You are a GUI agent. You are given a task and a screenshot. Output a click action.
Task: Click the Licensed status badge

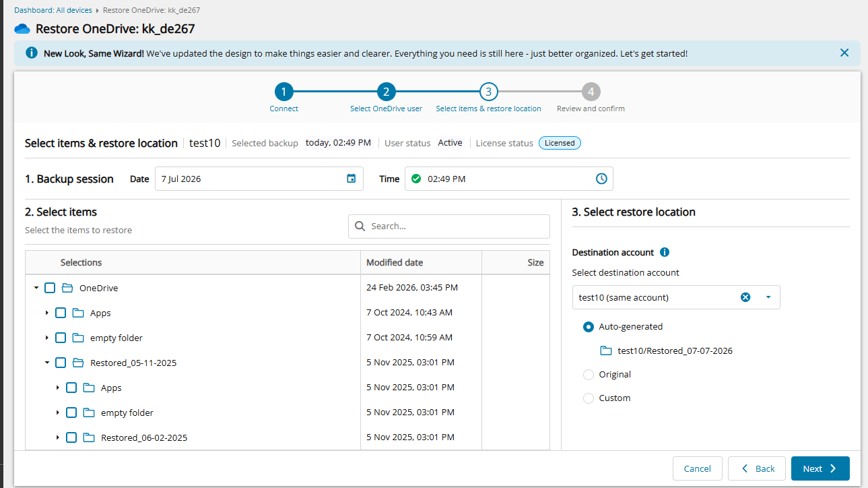[x=560, y=143]
